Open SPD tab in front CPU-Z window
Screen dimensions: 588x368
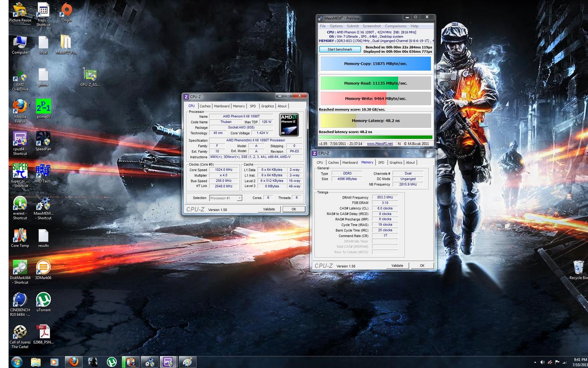(x=253, y=106)
